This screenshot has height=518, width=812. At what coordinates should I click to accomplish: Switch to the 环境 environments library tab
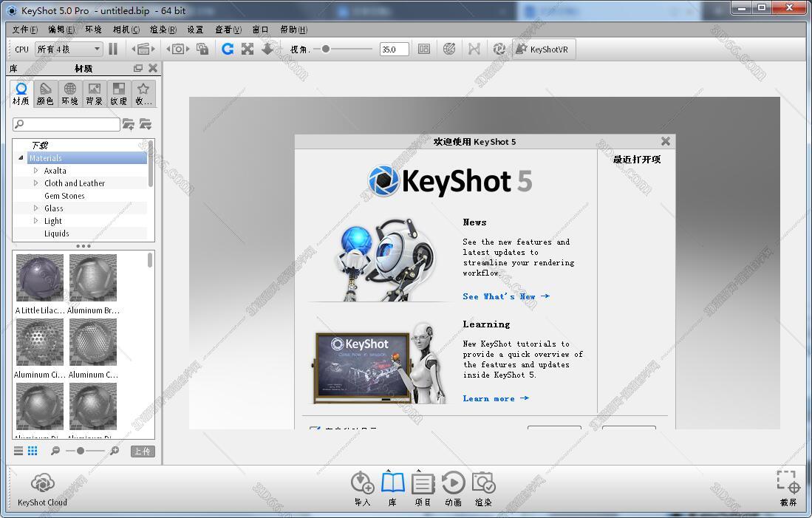click(70, 94)
